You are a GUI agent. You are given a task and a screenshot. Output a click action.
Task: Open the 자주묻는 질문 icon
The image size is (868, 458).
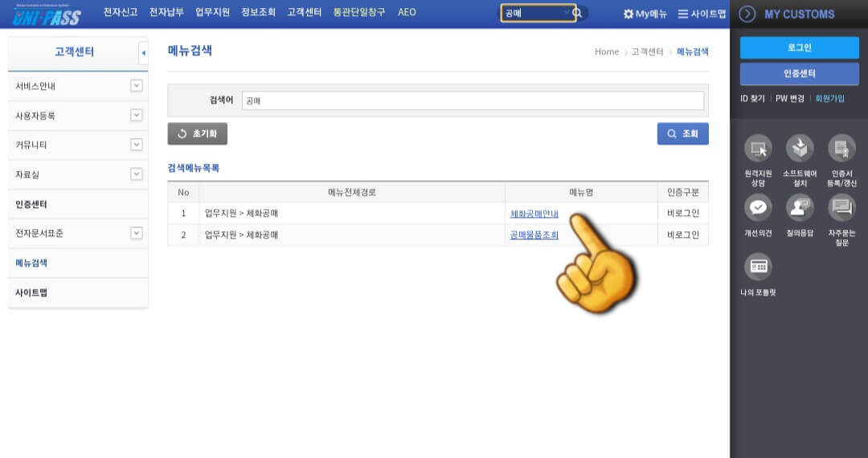(841, 207)
